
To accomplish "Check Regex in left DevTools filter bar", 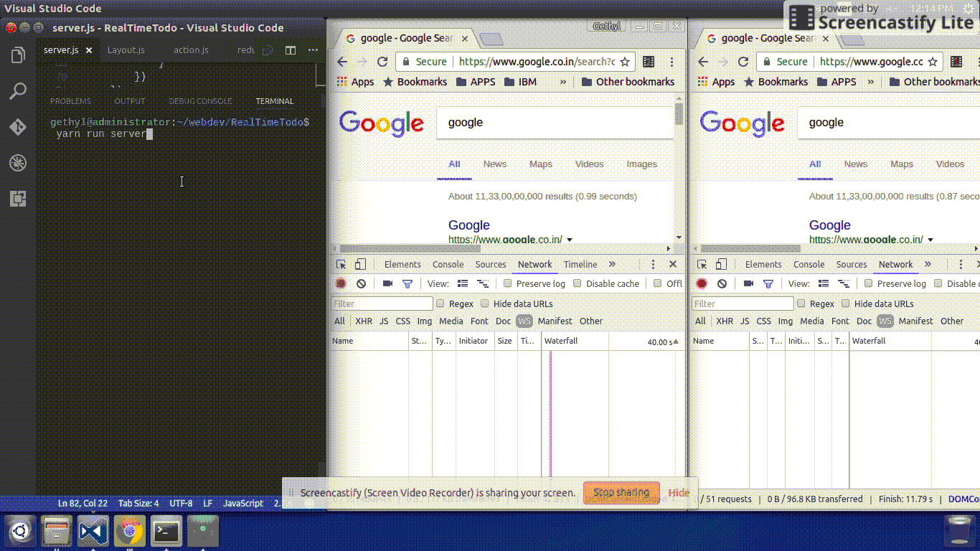I will click(441, 303).
